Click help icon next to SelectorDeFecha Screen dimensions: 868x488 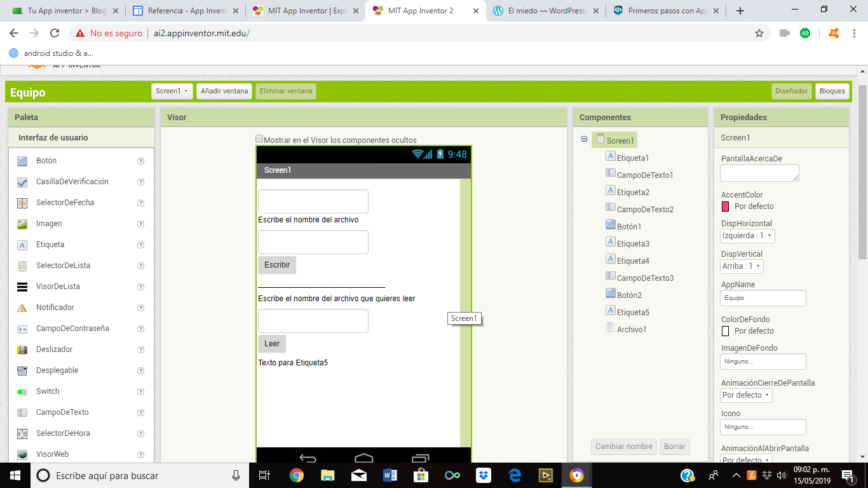141,203
